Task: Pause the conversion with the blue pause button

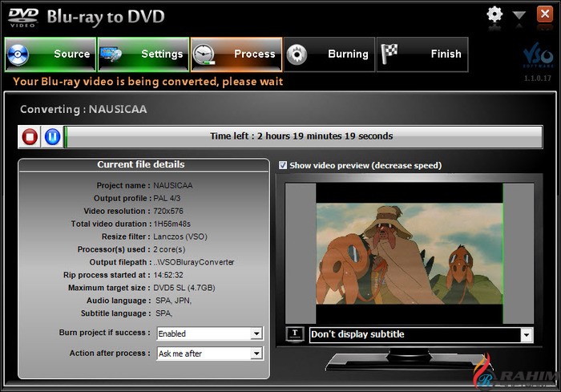Action: [x=52, y=137]
